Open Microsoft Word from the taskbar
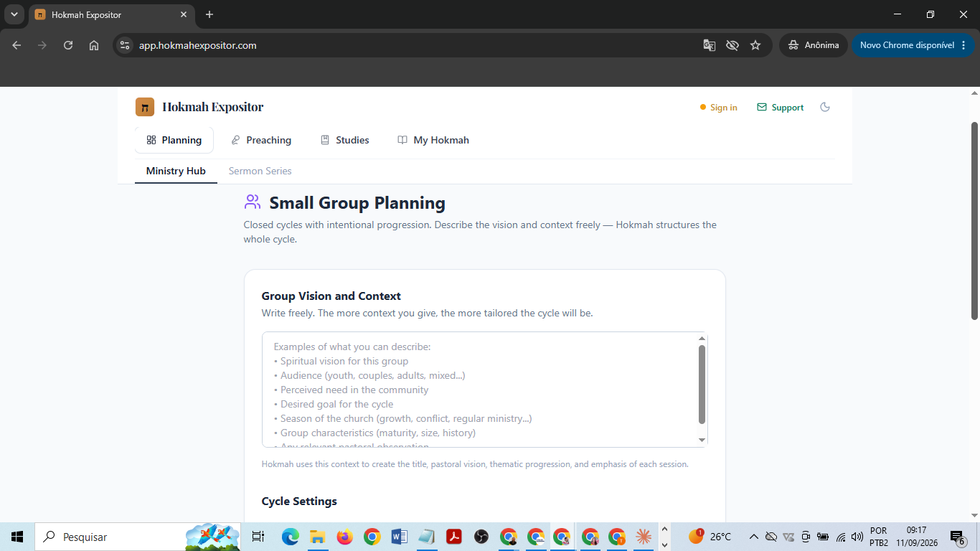This screenshot has height=551, width=980. (x=399, y=537)
